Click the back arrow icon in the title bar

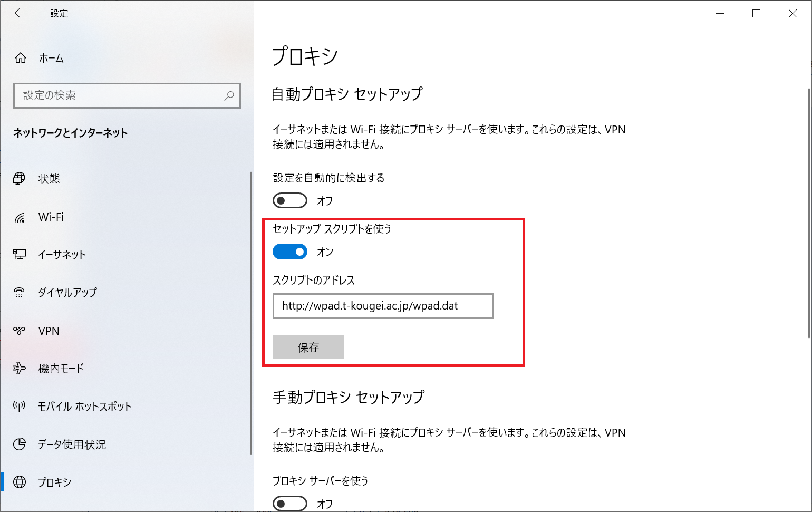[20, 13]
